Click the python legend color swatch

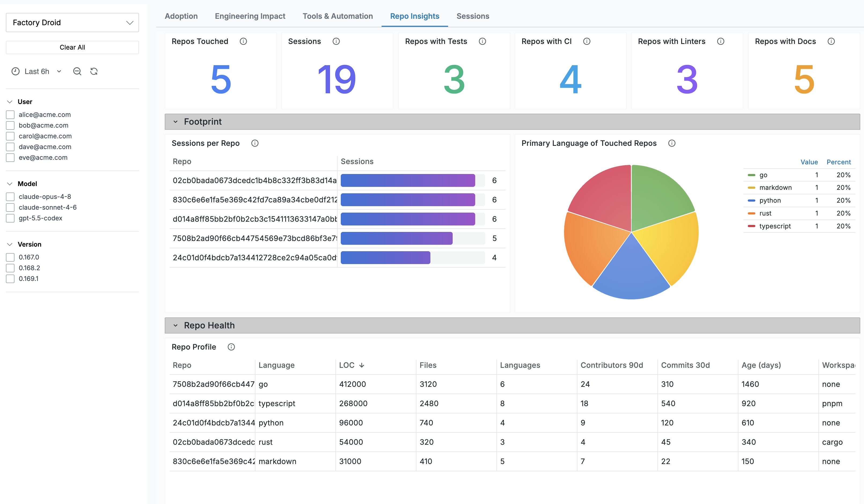pos(751,201)
